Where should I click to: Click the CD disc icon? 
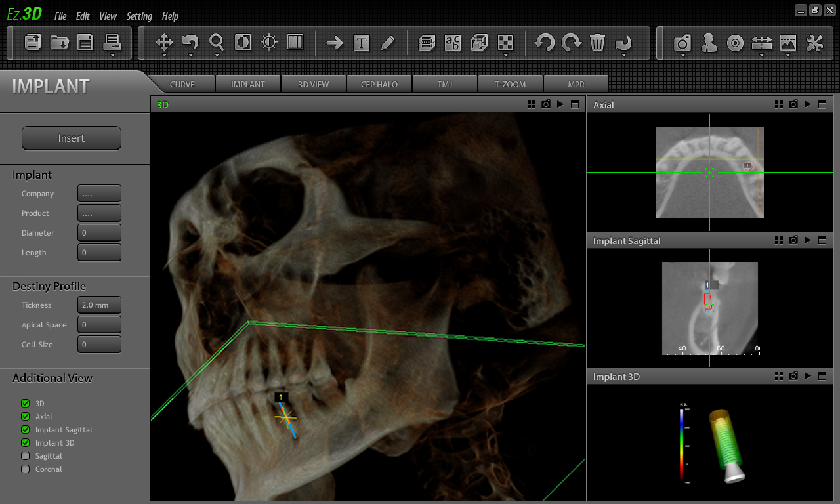(736, 43)
